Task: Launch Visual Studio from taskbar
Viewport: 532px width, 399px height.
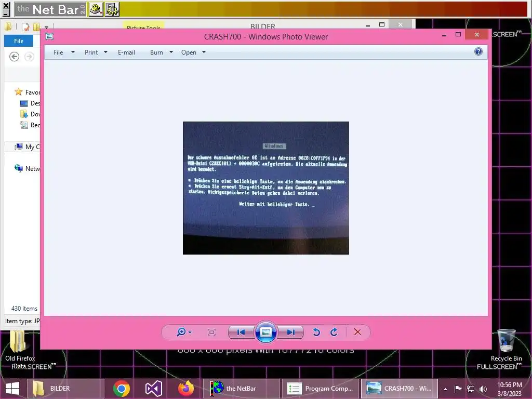Action: click(154, 389)
